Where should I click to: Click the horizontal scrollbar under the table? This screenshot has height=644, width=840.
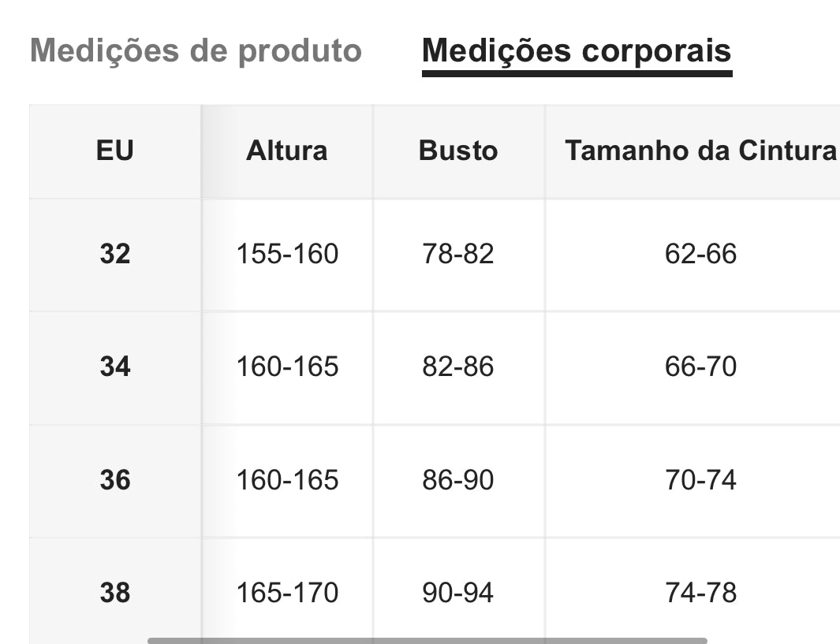[427, 640]
